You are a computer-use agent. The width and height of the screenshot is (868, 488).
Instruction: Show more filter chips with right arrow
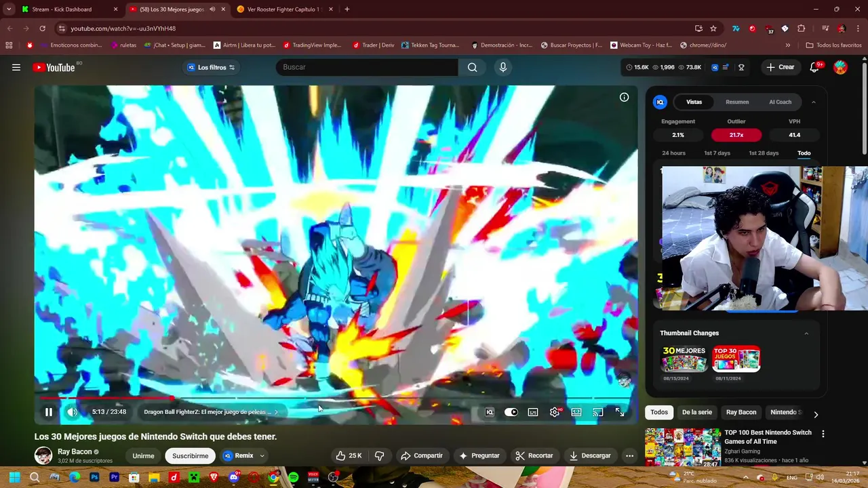pyautogui.click(x=816, y=414)
